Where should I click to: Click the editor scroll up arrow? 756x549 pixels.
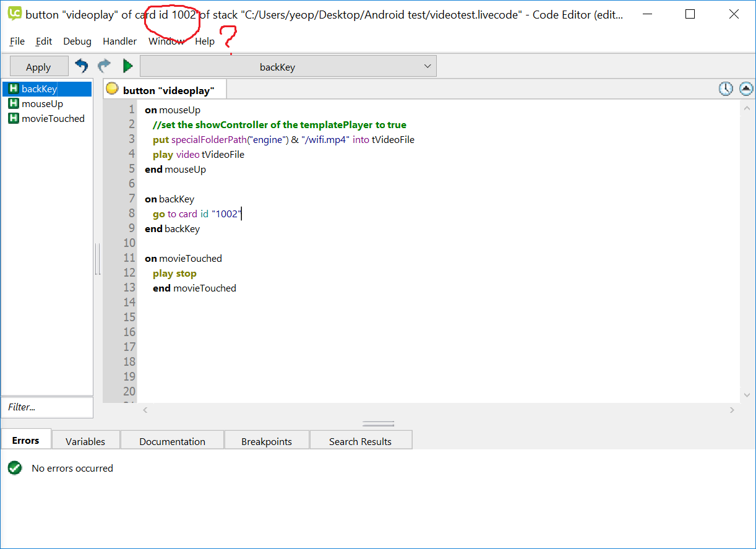[747, 109]
